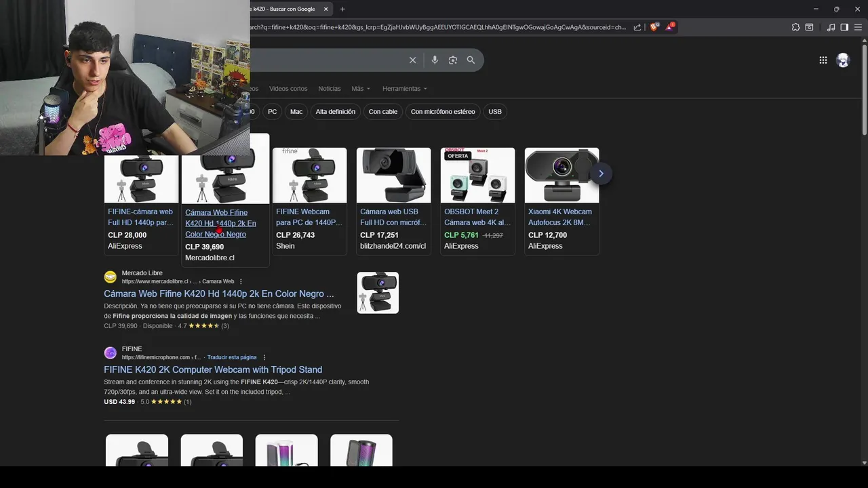Click the CLP 26,743 price

tap(295, 235)
